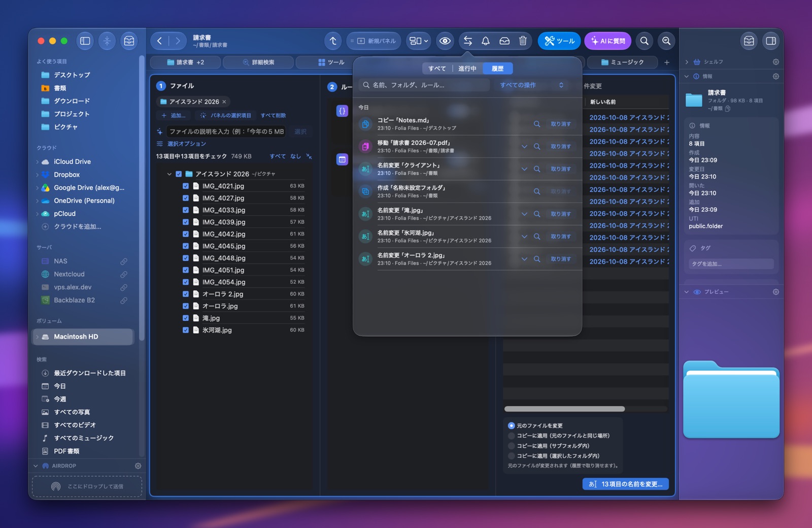This screenshot has height=528, width=812.
Task: Open the shelf tray icon in toolbar
Action: coord(504,41)
